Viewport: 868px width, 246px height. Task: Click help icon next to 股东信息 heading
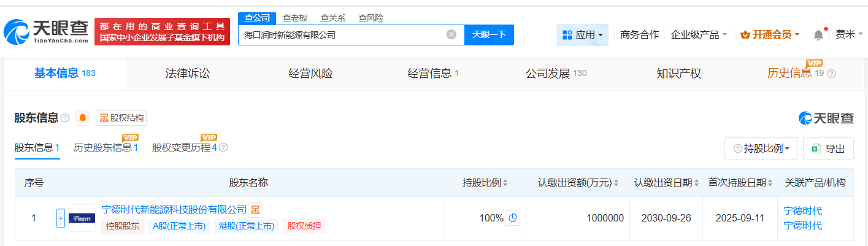click(x=65, y=118)
